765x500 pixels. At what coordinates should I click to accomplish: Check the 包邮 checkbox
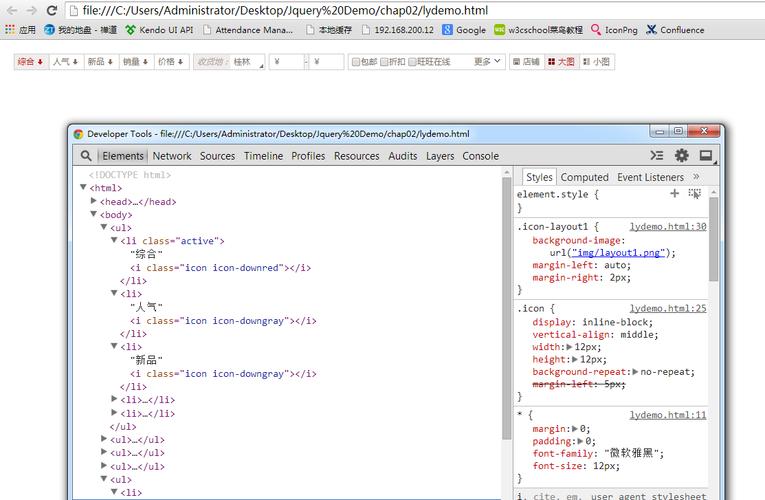(x=356, y=62)
